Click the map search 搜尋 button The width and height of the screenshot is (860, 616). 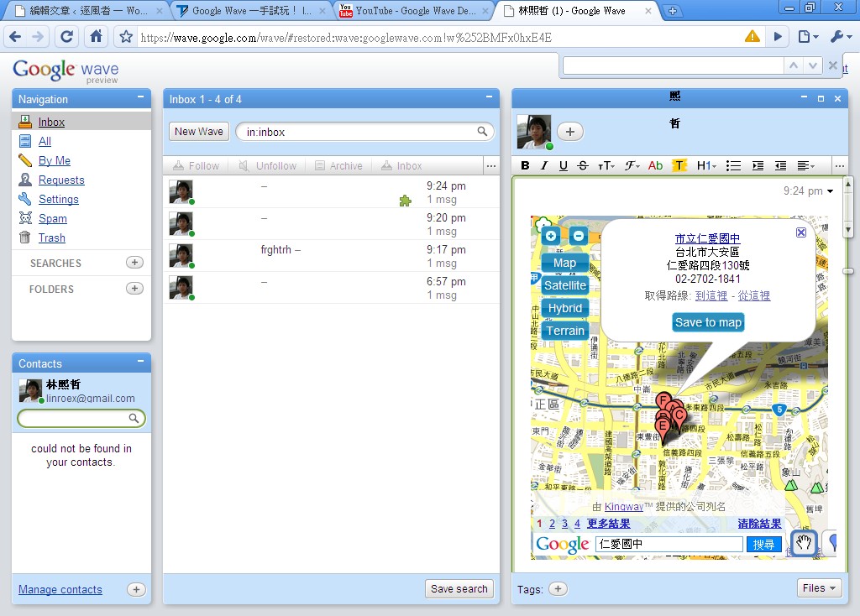pos(763,544)
